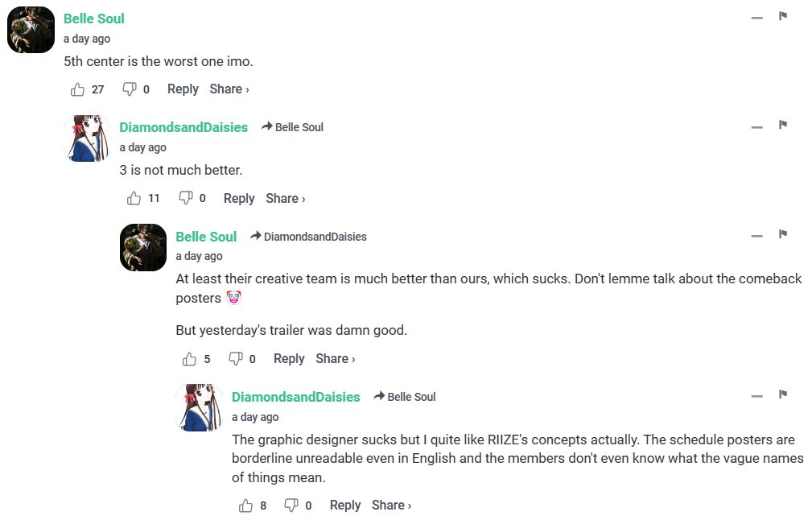Collapse the graphic designer reply

[x=756, y=397]
